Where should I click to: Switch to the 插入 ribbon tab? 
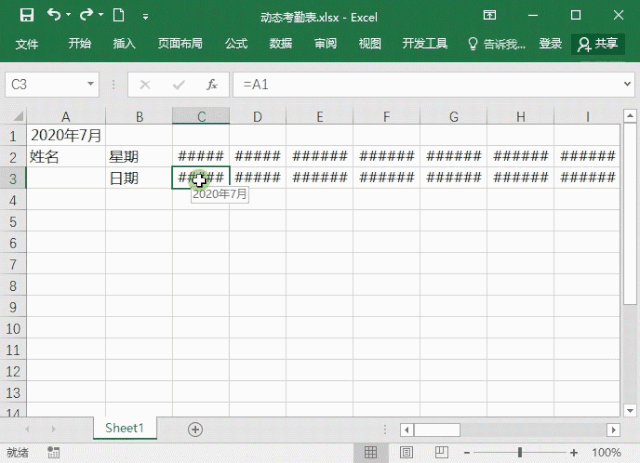[x=124, y=43]
